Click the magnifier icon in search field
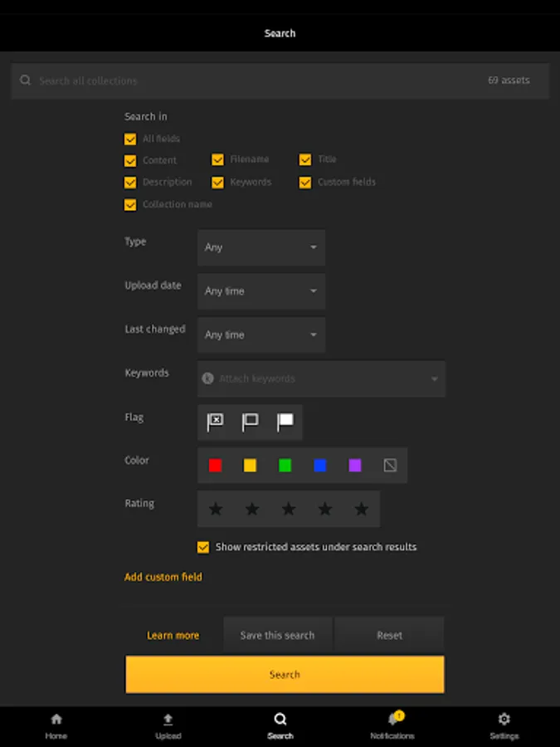The image size is (560, 747). click(25, 80)
